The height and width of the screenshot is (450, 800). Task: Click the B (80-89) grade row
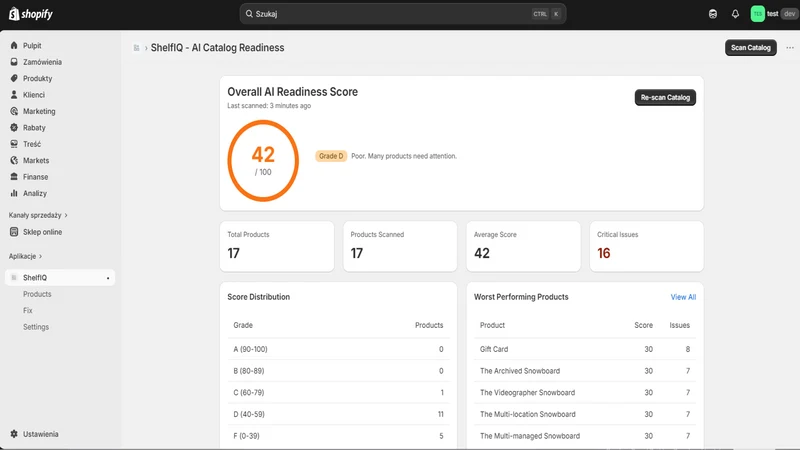(338, 371)
